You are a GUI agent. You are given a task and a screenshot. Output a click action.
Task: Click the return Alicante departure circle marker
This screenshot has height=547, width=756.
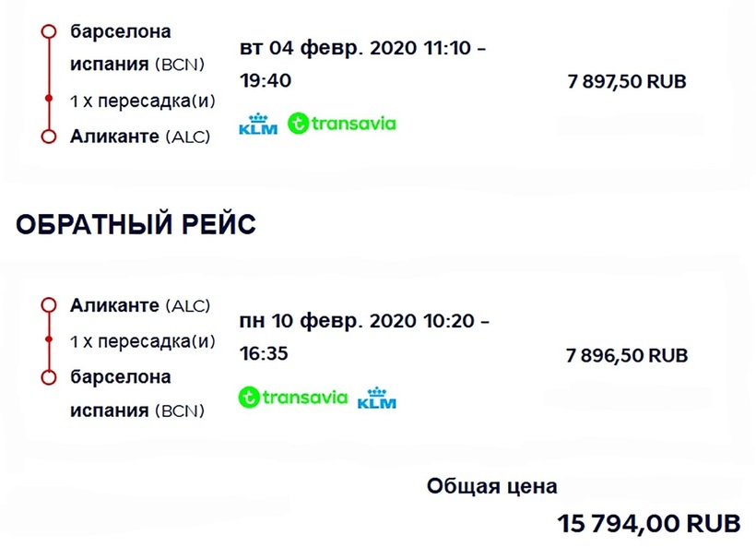point(47,305)
